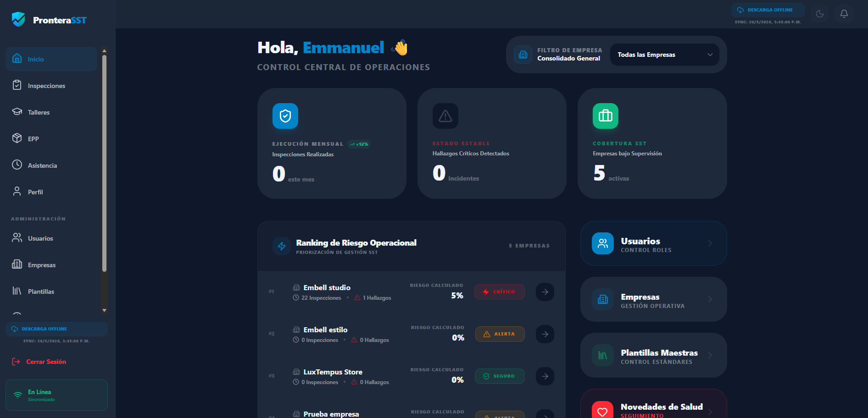Expand the Usuarios card chevron

[710, 243]
